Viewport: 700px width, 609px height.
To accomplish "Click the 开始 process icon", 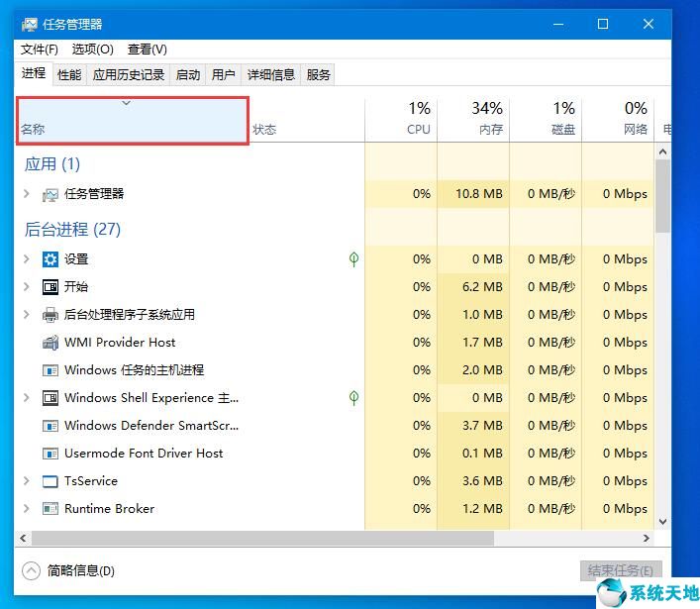I will point(50,286).
